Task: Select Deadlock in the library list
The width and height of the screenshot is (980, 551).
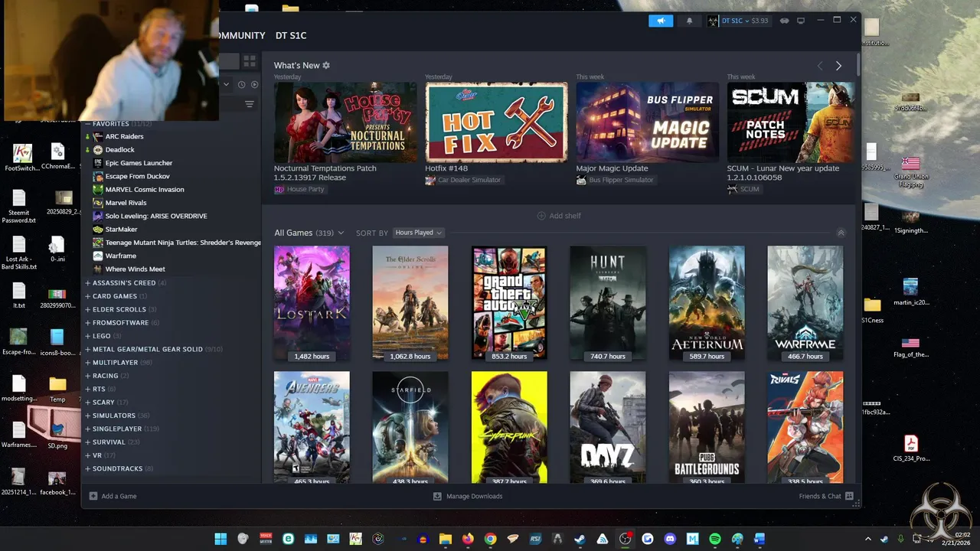Action: (x=119, y=150)
